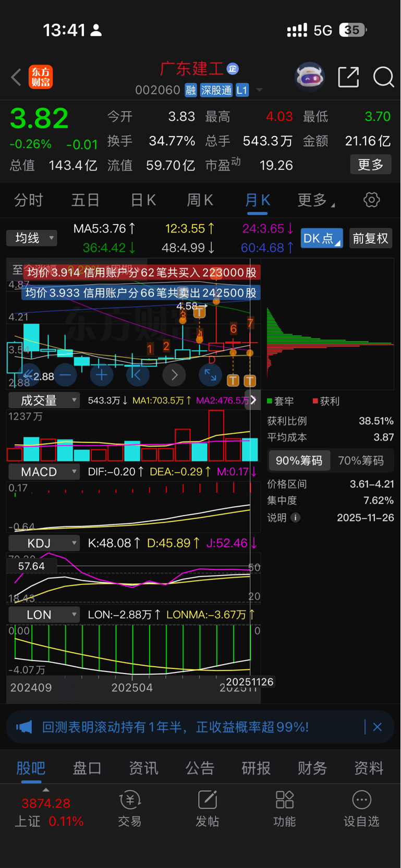Open LON indicator dropdown

(44, 615)
